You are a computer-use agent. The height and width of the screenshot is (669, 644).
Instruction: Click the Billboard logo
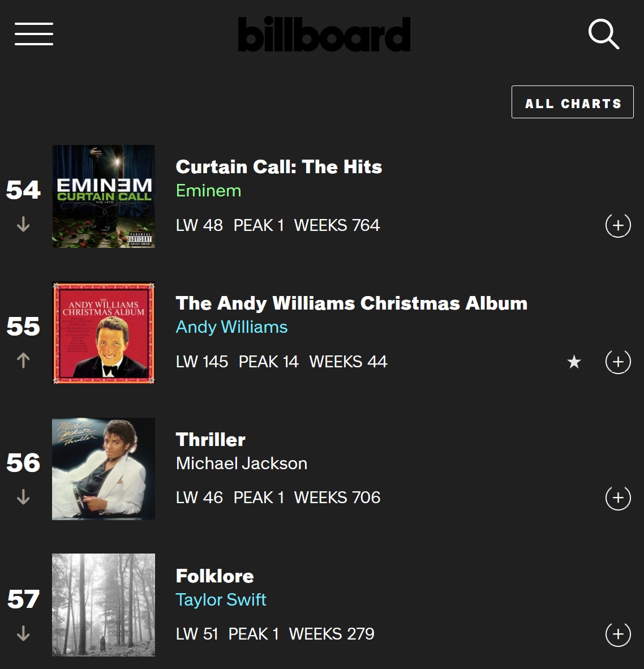coord(324,35)
